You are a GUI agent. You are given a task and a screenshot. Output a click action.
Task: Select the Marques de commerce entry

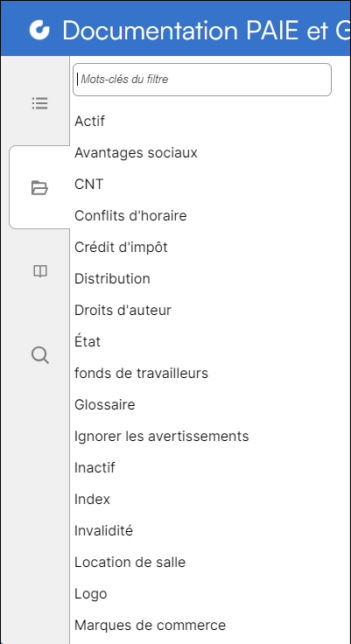(150, 626)
